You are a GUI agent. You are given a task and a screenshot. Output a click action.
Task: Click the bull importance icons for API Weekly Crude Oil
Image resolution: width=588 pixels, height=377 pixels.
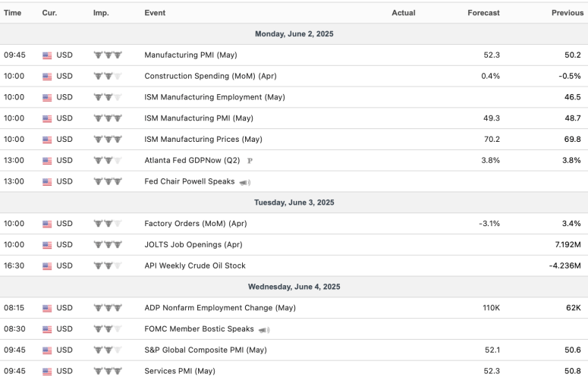108,265
